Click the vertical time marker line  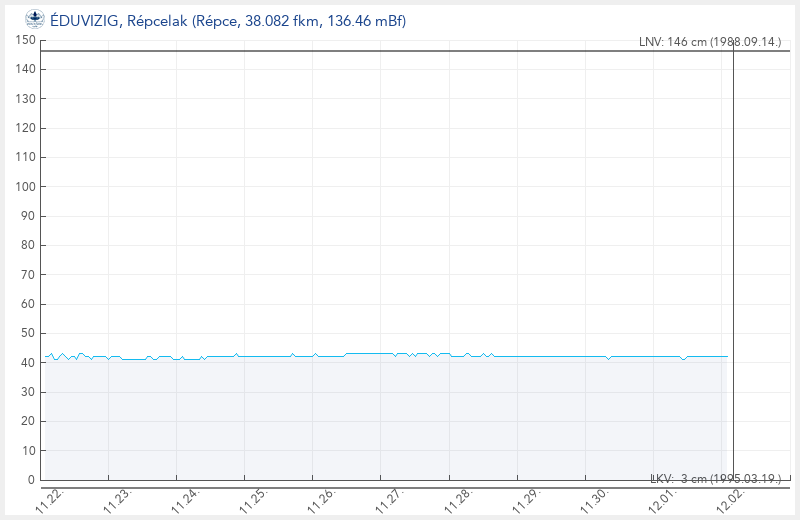click(733, 250)
